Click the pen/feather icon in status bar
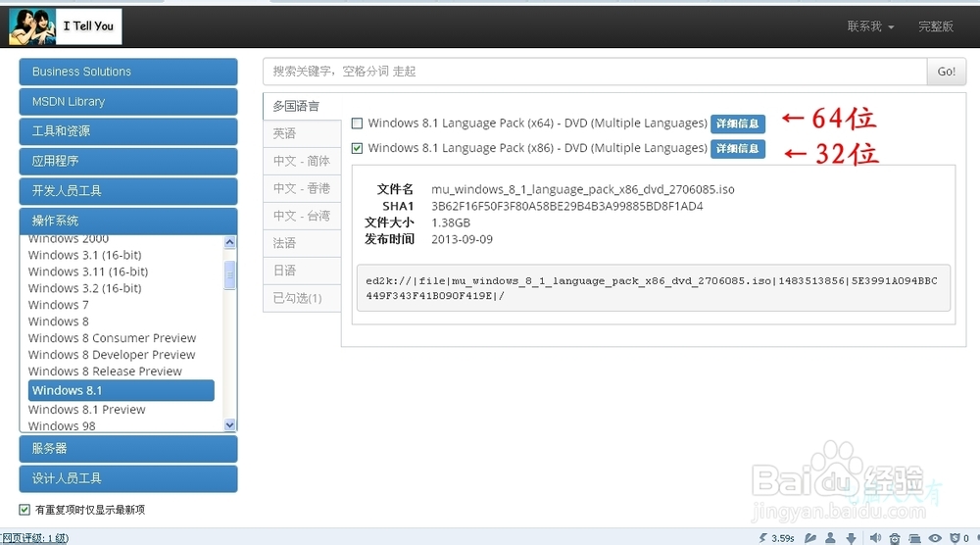 810,537
